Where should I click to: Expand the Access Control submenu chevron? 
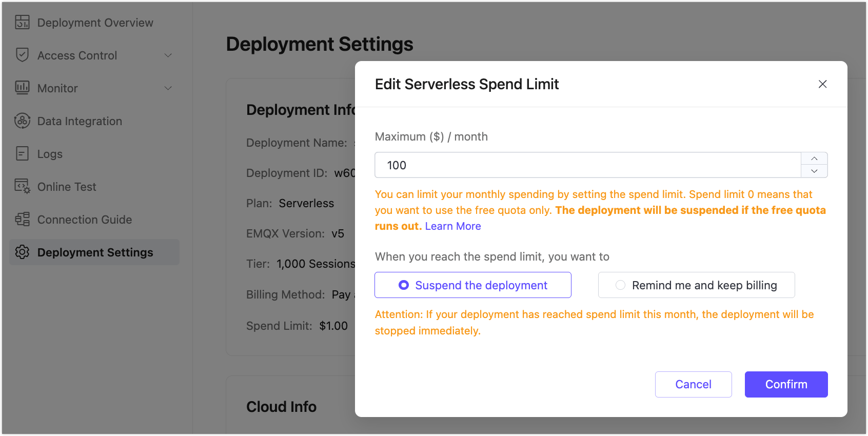click(168, 55)
